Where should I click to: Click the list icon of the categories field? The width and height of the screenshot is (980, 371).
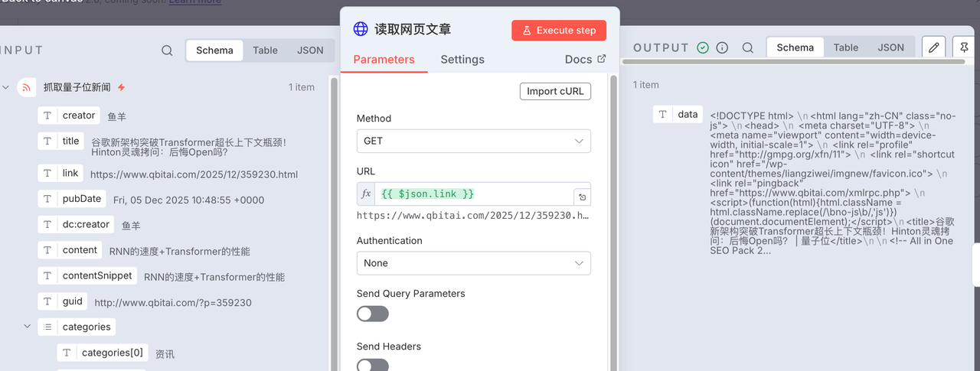pos(47,327)
